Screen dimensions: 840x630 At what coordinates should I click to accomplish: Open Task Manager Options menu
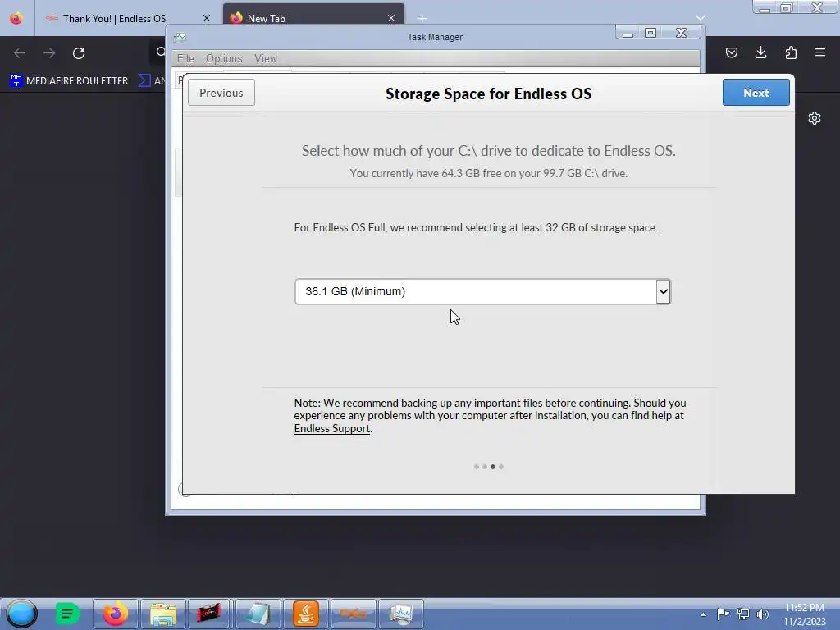(224, 58)
